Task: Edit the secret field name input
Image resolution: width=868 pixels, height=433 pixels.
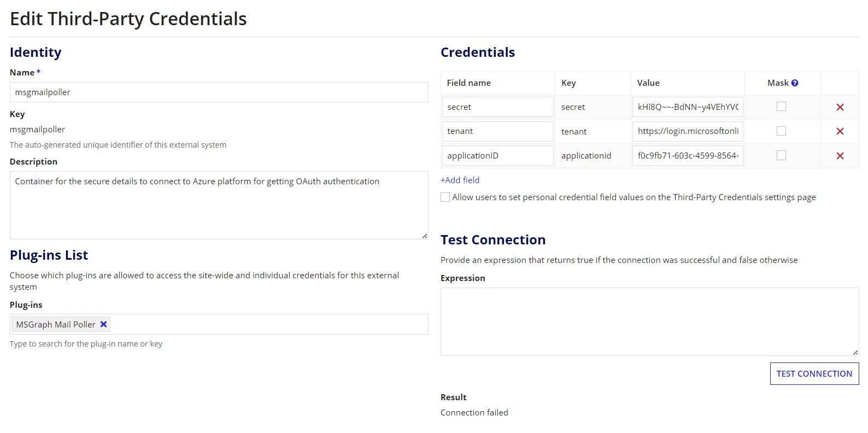Action: 498,107
